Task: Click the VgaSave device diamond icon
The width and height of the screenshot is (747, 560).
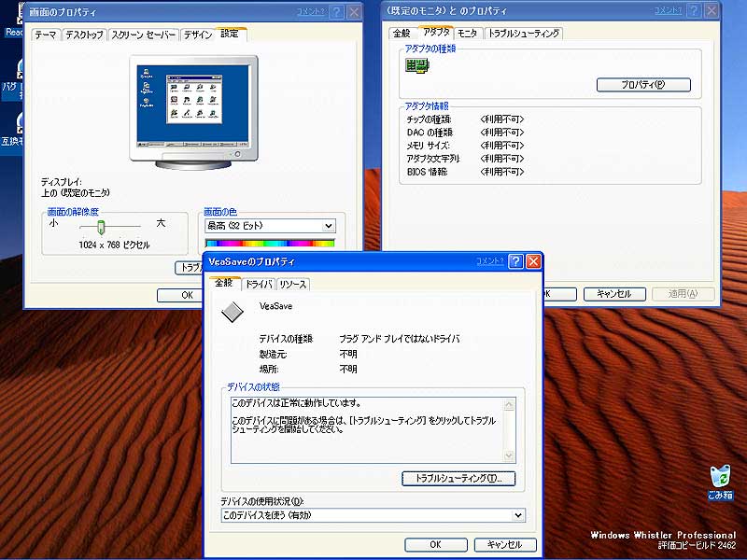Action: tap(233, 312)
